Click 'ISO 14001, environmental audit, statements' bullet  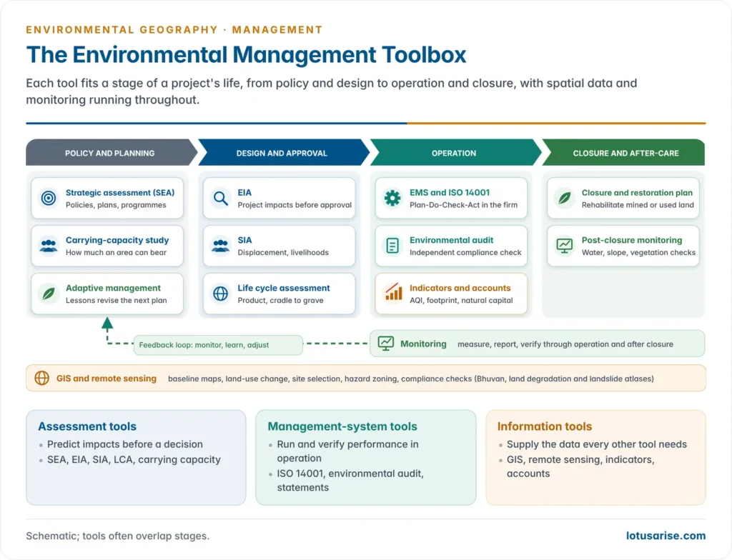pos(350,480)
